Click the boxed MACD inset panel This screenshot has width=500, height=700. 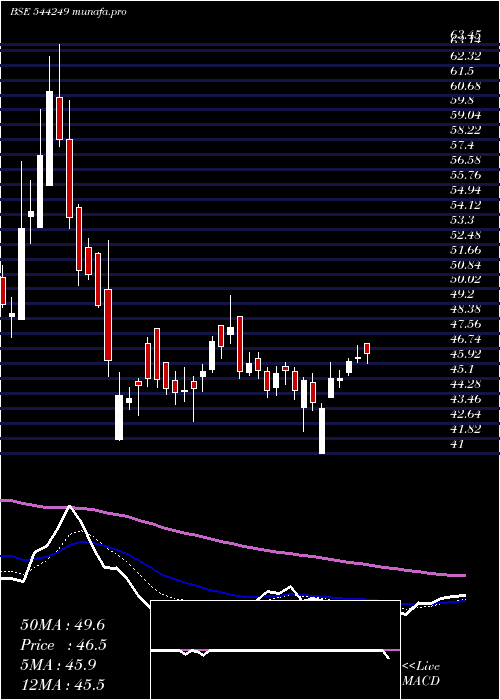pyautogui.click(x=275, y=650)
